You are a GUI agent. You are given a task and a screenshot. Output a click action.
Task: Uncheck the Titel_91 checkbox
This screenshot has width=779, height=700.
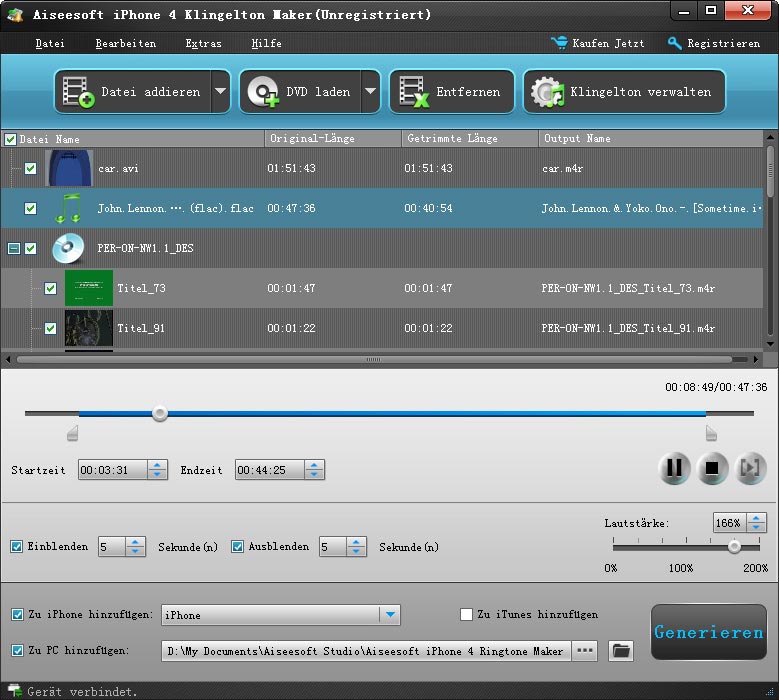pos(50,328)
